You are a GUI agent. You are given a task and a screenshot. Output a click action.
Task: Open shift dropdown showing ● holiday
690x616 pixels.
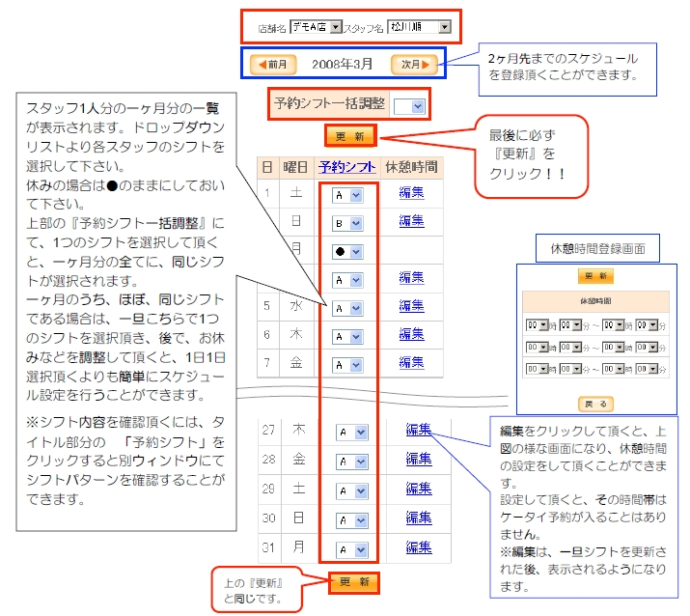(348, 251)
